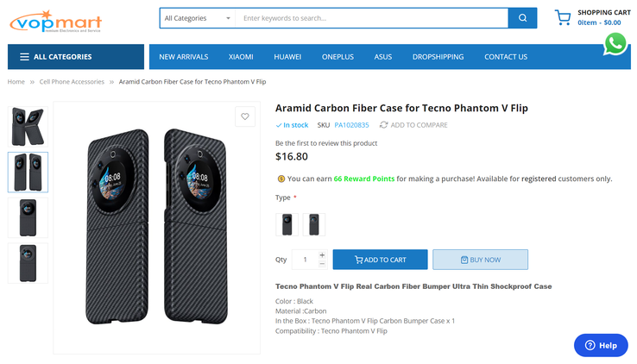Decrease quantity with minus stepper

pos(322,264)
